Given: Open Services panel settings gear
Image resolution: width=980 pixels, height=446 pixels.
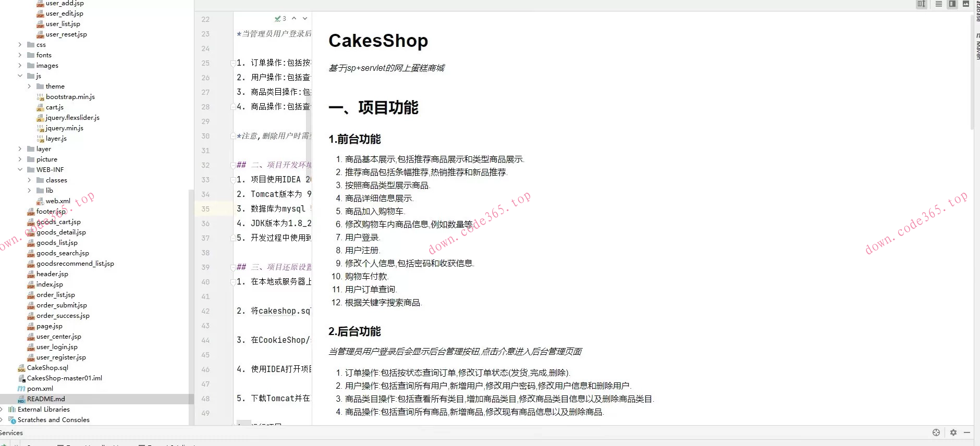Looking at the screenshot, I should tap(953, 432).
